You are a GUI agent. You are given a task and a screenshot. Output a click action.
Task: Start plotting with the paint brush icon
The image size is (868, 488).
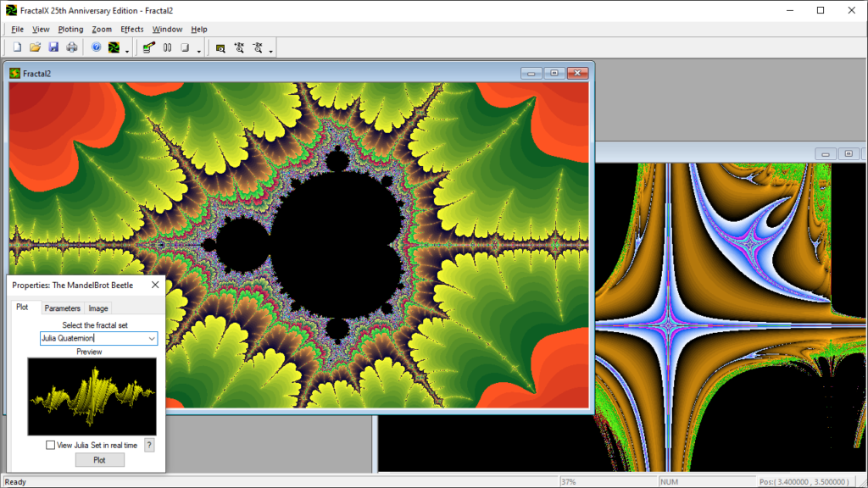[149, 47]
